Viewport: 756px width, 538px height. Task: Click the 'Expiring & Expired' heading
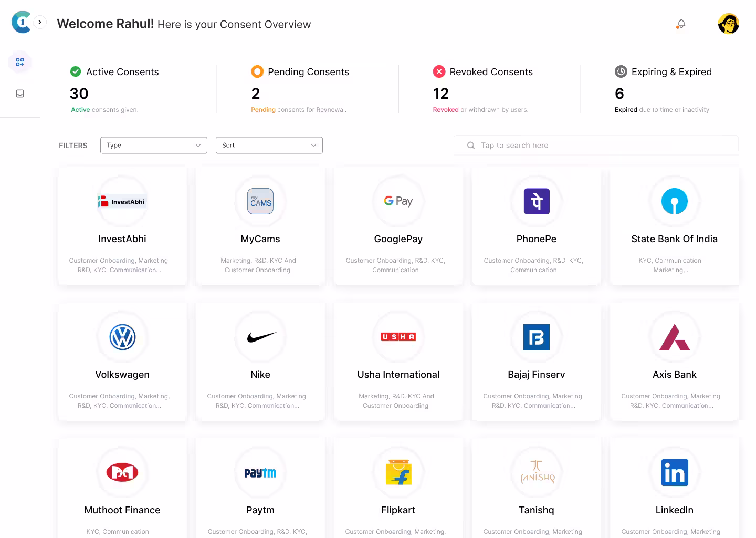671,72
